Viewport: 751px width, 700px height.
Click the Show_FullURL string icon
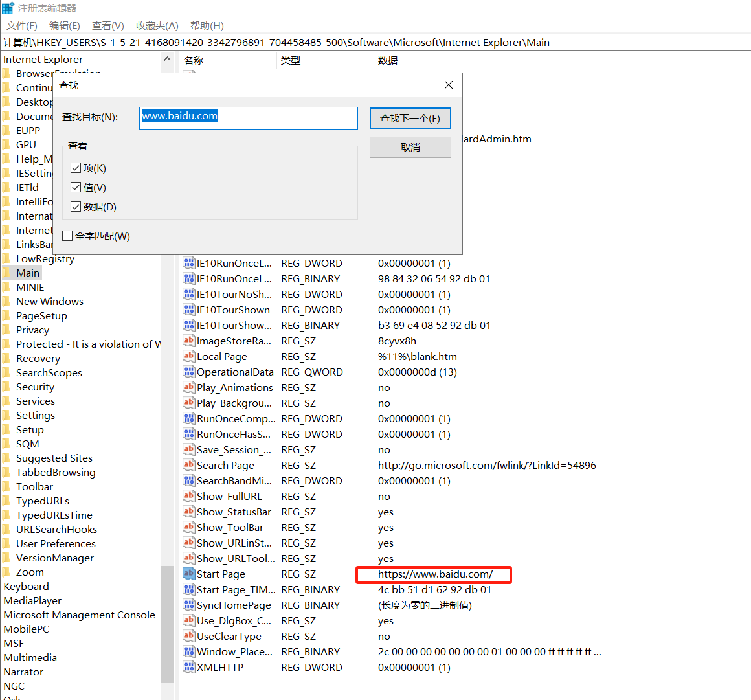tap(188, 496)
